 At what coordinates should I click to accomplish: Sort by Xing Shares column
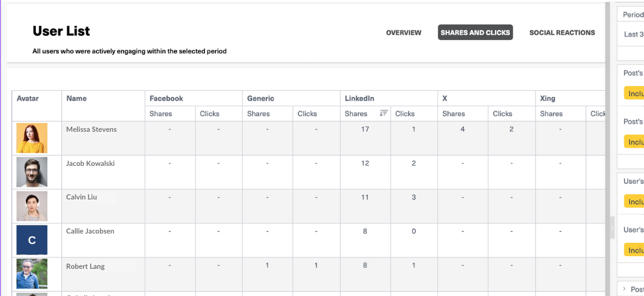tap(551, 113)
